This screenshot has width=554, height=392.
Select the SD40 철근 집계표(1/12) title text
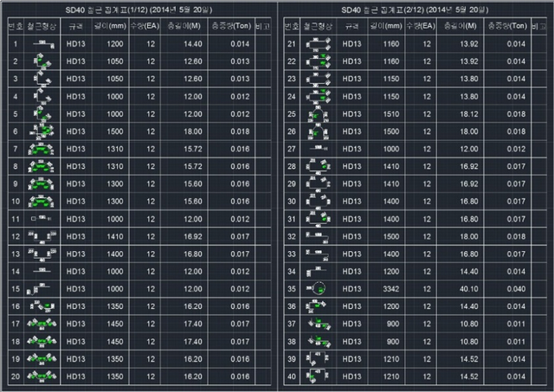coord(139,10)
